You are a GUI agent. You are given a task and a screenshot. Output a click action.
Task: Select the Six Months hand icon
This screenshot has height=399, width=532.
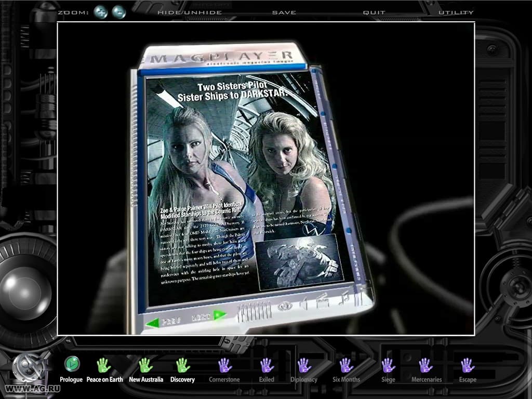tap(347, 365)
